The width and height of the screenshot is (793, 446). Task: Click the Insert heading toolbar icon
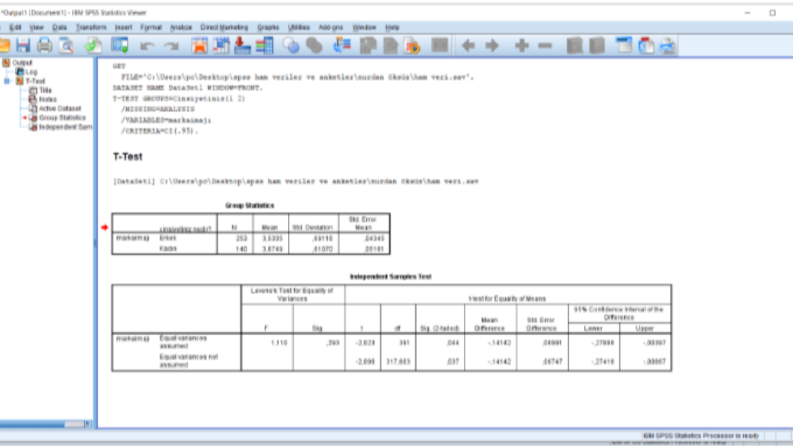point(624,46)
